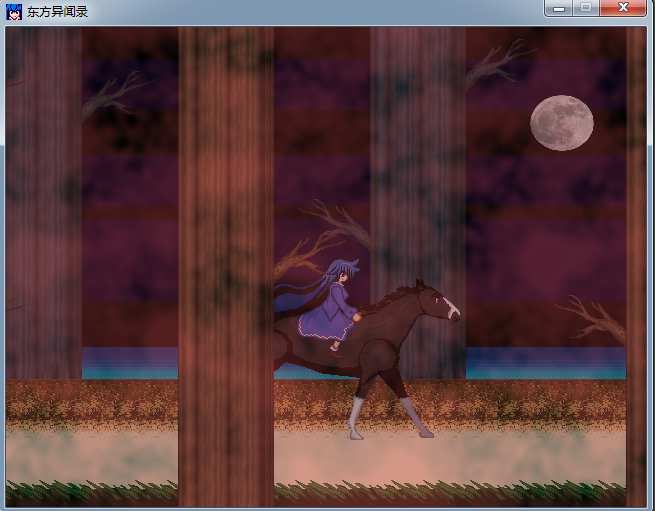
Task: Minimize the 东方异闻录 window
Action: click(x=559, y=8)
